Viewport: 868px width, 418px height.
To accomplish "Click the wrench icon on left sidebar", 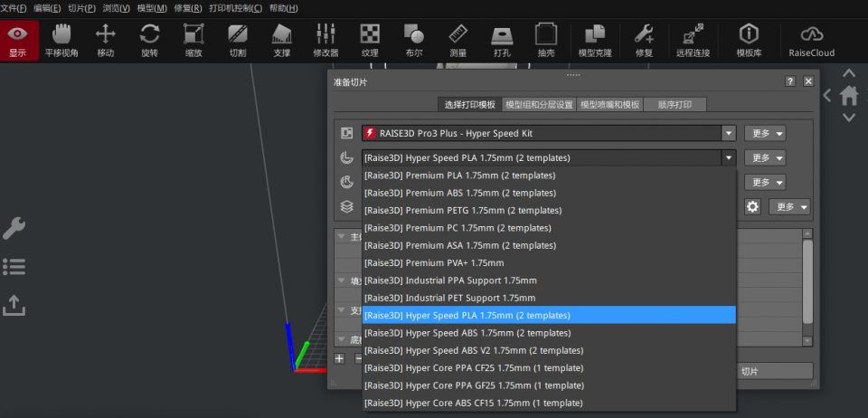I will [x=14, y=228].
